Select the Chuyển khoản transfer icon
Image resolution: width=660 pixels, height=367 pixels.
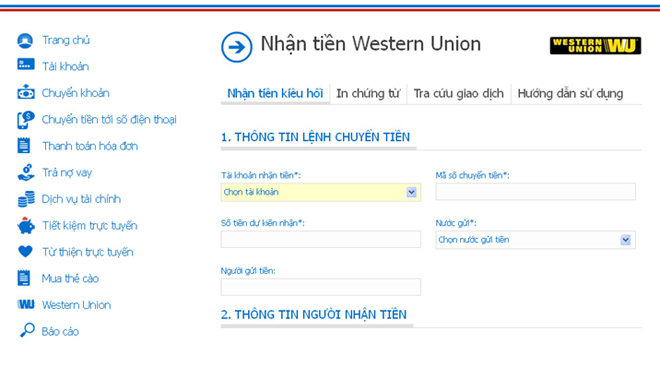pos(26,92)
